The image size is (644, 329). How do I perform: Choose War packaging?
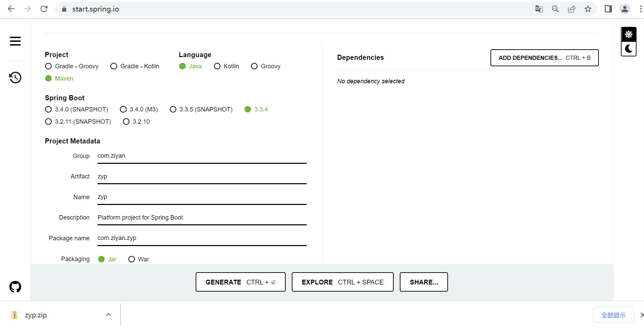[x=139, y=259]
